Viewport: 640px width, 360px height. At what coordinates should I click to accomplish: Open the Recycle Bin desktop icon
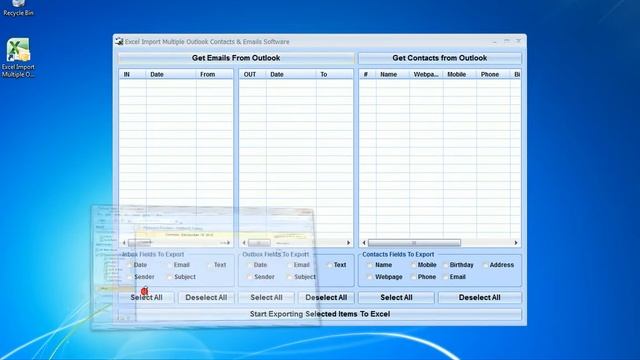coord(18,9)
